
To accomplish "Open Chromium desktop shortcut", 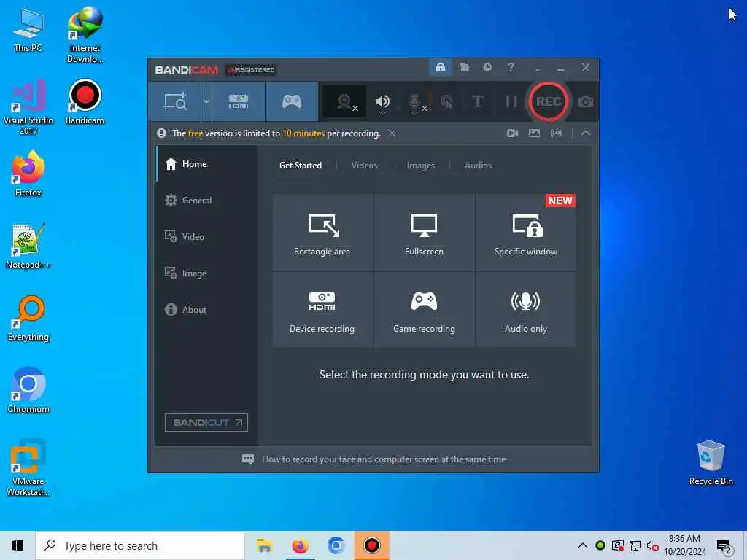I will point(28,391).
